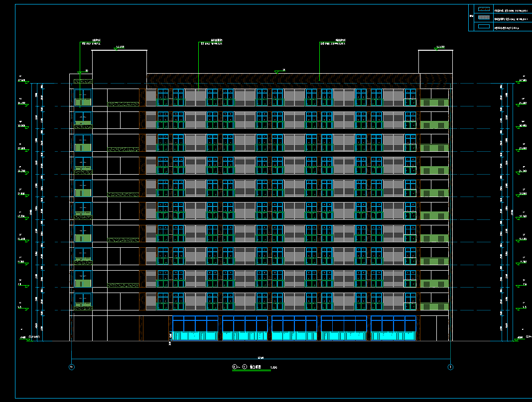Select the bottom-left grid axis bubble
Image resolution: width=532 pixels, height=402 pixels.
click(x=72, y=367)
